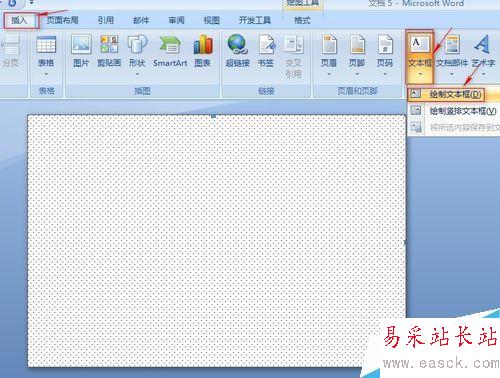Click the 页眉 header icon
Viewport: 500px width, 378px height.
[329, 44]
